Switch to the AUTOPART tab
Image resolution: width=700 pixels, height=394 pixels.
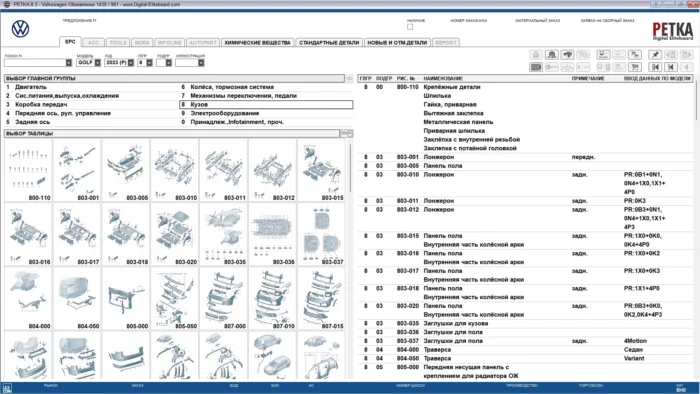[203, 43]
